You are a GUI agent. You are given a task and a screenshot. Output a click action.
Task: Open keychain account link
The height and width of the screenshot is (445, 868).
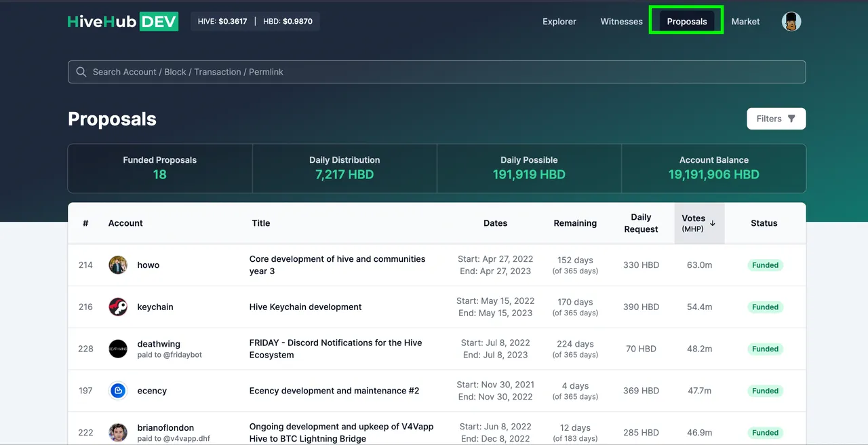coord(155,307)
